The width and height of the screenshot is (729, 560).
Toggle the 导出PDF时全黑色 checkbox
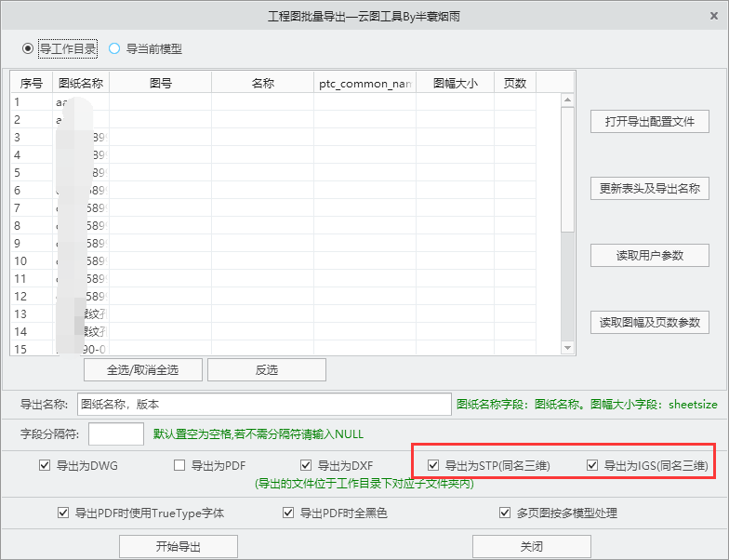(x=288, y=513)
